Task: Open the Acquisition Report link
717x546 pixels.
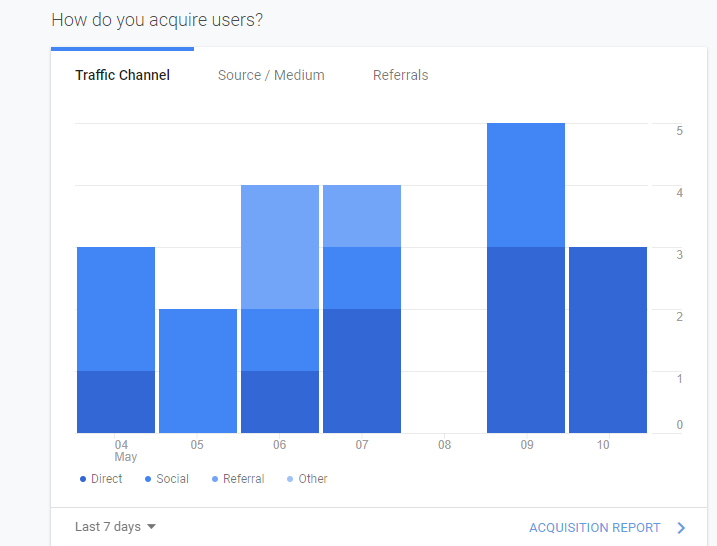Action: pyautogui.click(x=594, y=528)
